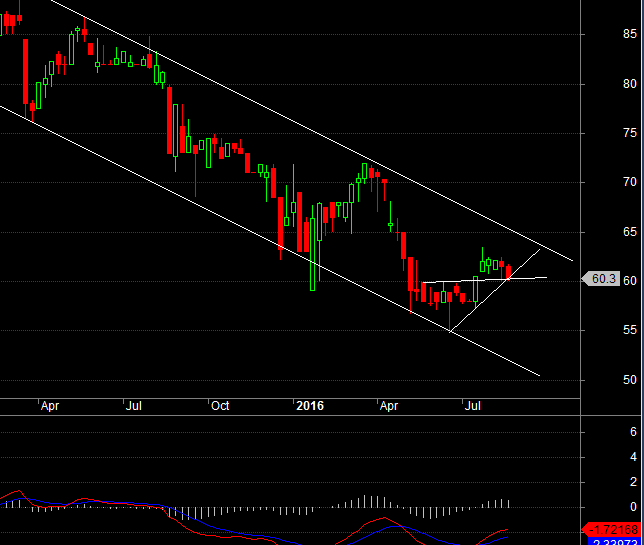
Task: Click the 60.3 current price tag
Action: [600, 279]
